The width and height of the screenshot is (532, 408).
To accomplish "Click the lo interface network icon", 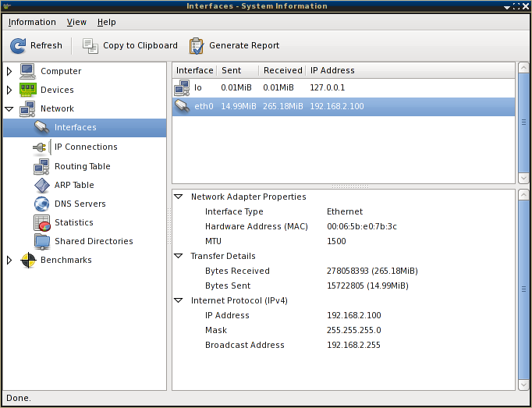I will click(x=182, y=88).
